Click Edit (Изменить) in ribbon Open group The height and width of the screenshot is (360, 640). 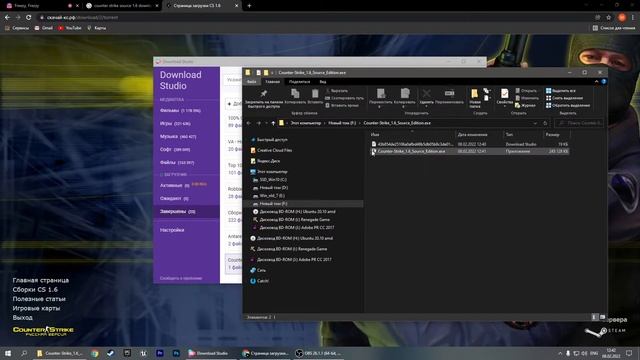[527, 98]
